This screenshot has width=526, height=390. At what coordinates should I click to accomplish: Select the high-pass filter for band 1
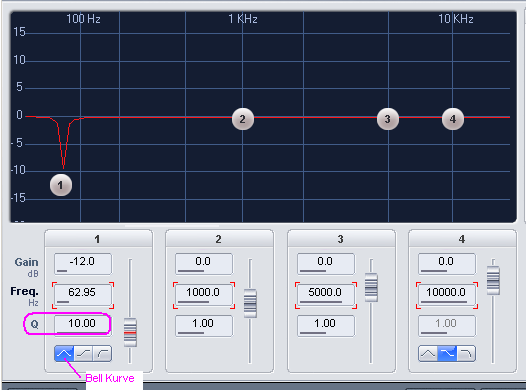coord(102,354)
